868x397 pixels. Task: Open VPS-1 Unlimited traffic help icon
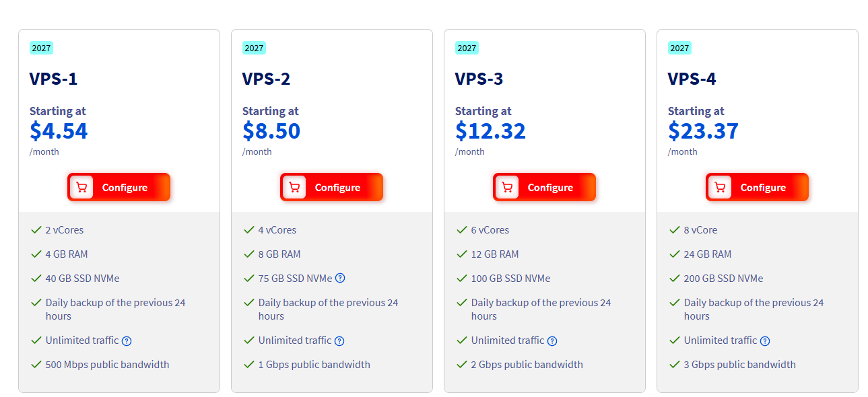point(127,341)
